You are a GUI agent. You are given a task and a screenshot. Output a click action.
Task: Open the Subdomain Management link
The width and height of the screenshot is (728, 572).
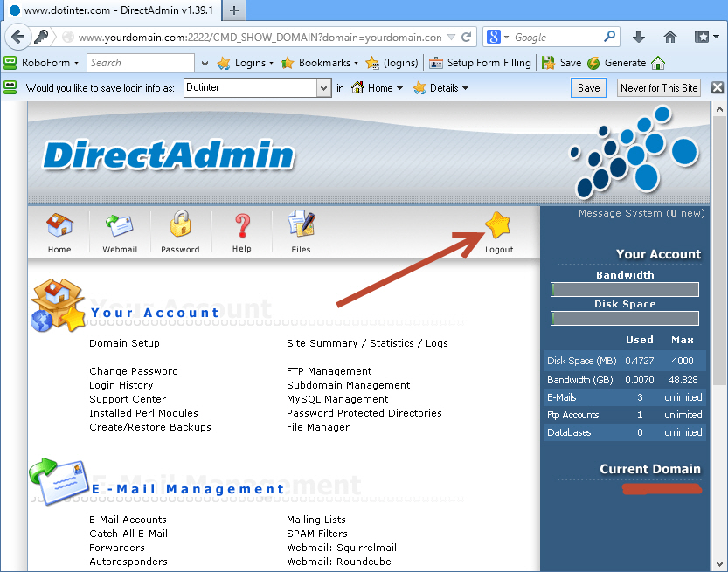tap(348, 385)
